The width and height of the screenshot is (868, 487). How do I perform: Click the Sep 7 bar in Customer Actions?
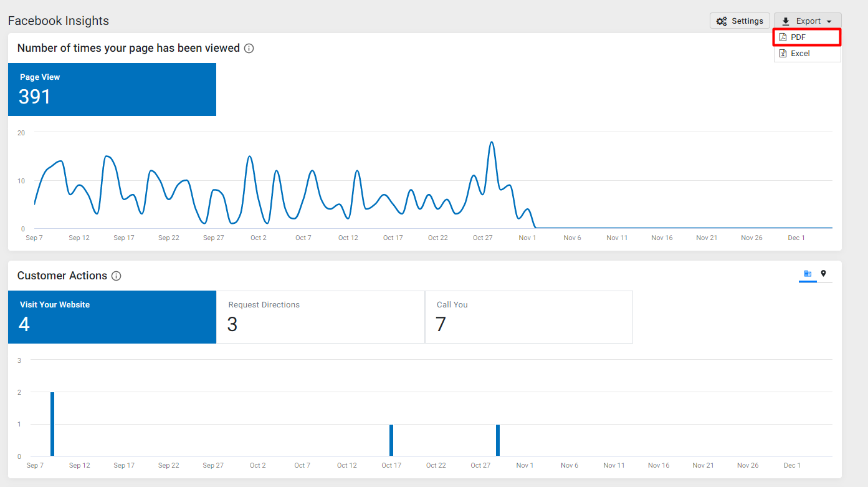[x=52, y=424]
